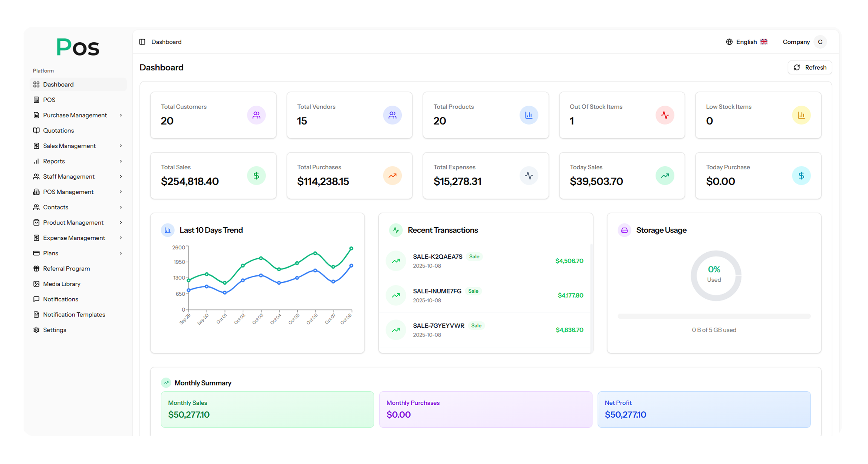Click the Low Stock Items chart icon
The width and height of the screenshot is (868, 464).
(x=801, y=115)
